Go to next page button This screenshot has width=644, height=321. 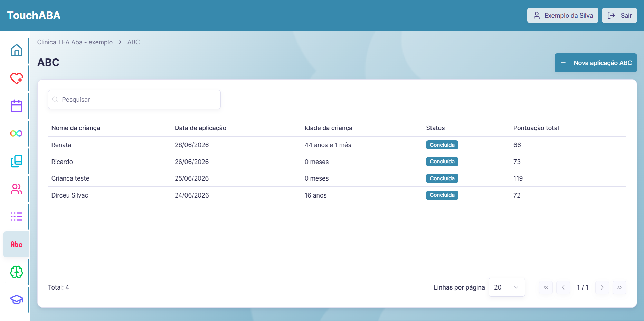click(x=602, y=287)
